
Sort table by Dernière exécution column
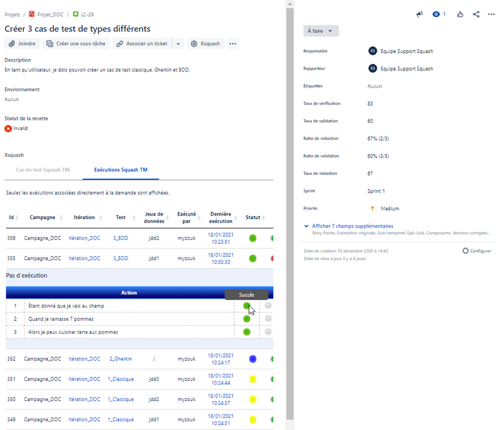pyautogui.click(x=236, y=218)
